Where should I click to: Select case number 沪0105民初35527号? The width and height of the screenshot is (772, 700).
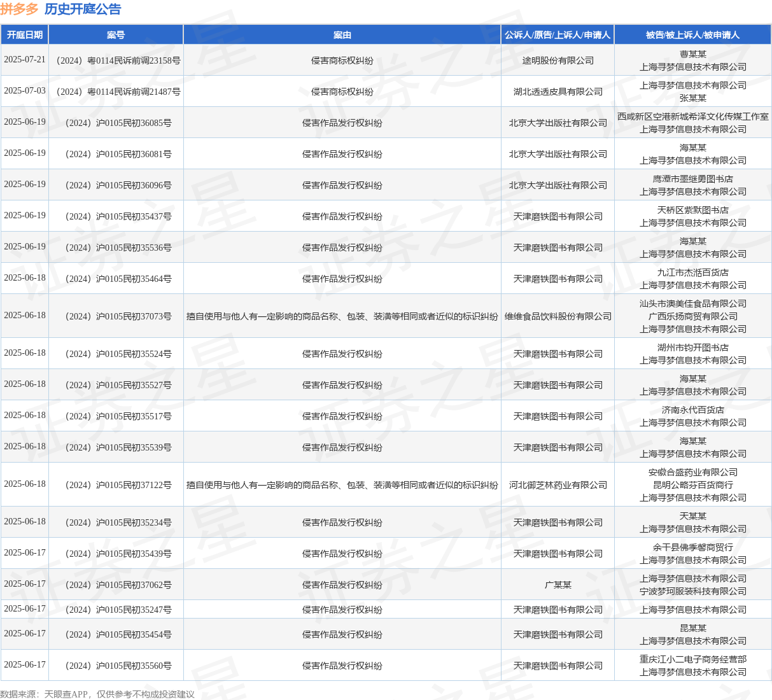point(116,385)
